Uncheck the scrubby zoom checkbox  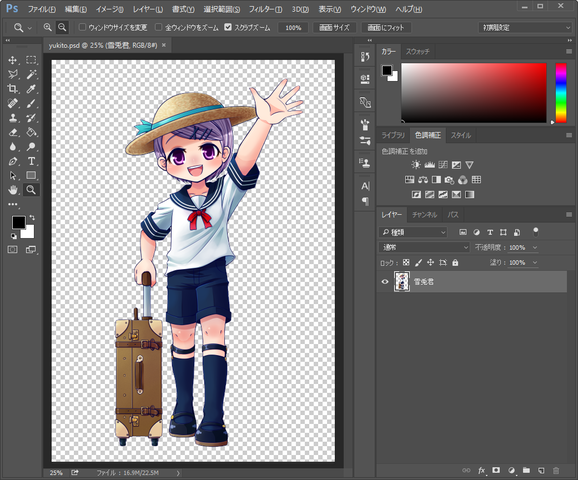point(228,27)
